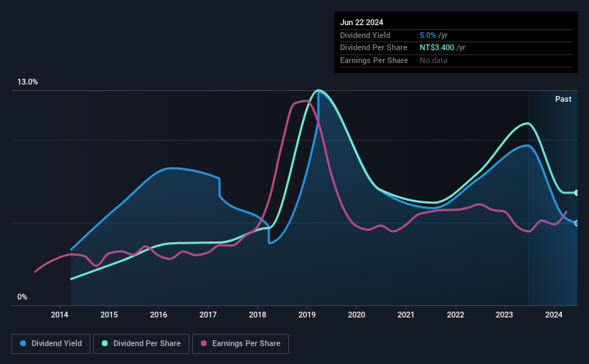Click the Past region label
The image size is (589, 364).
tap(563, 99)
